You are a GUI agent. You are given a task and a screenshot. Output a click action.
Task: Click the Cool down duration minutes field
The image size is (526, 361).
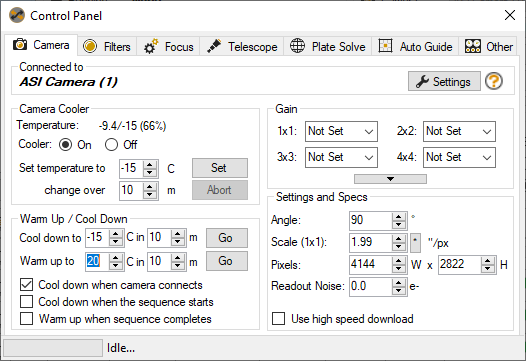point(159,238)
